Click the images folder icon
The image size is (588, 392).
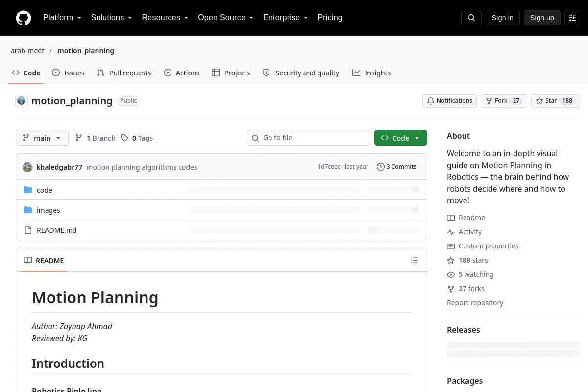(x=28, y=210)
